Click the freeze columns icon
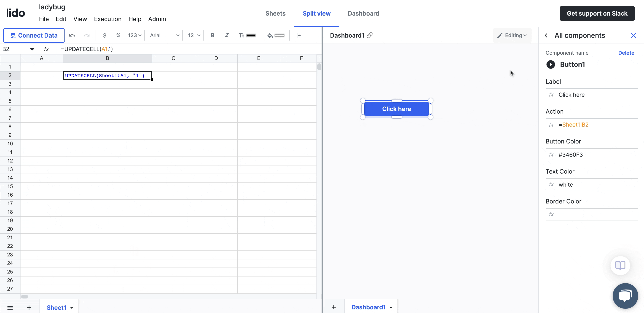Screen dimensions: 644x313 [299, 35]
